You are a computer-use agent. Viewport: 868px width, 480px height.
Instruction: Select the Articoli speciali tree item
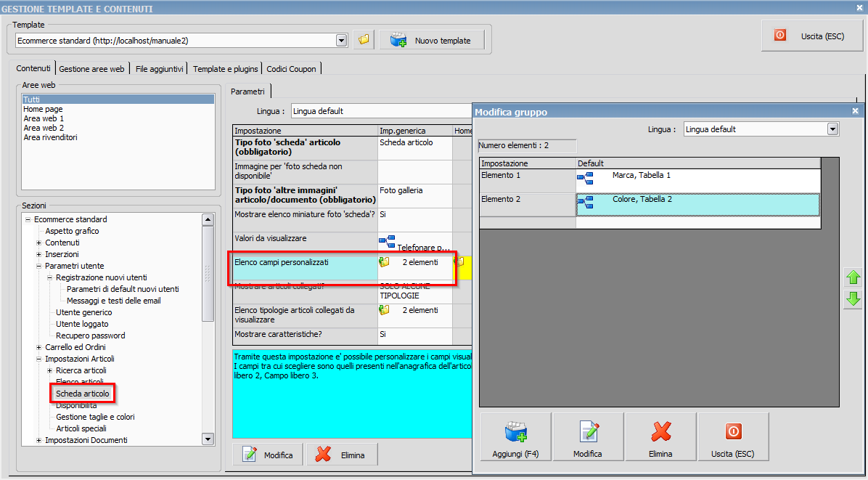click(x=81, y=429)
